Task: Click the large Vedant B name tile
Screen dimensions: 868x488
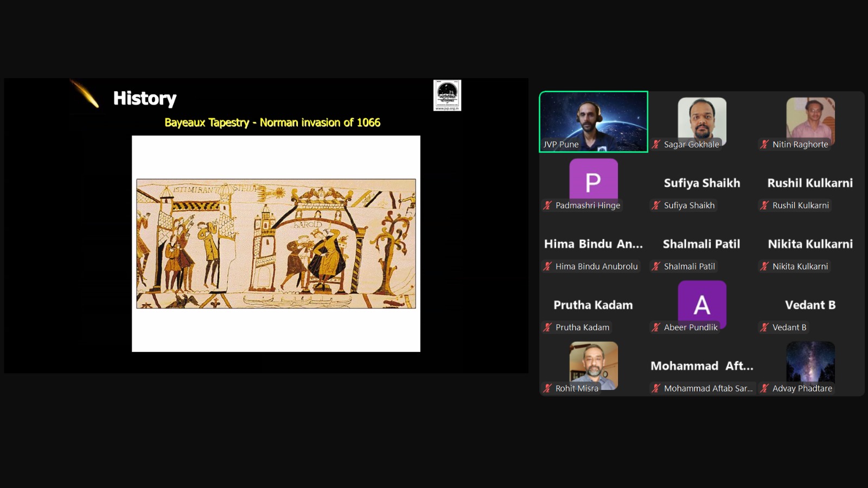Action: click(x=810, y=305)
